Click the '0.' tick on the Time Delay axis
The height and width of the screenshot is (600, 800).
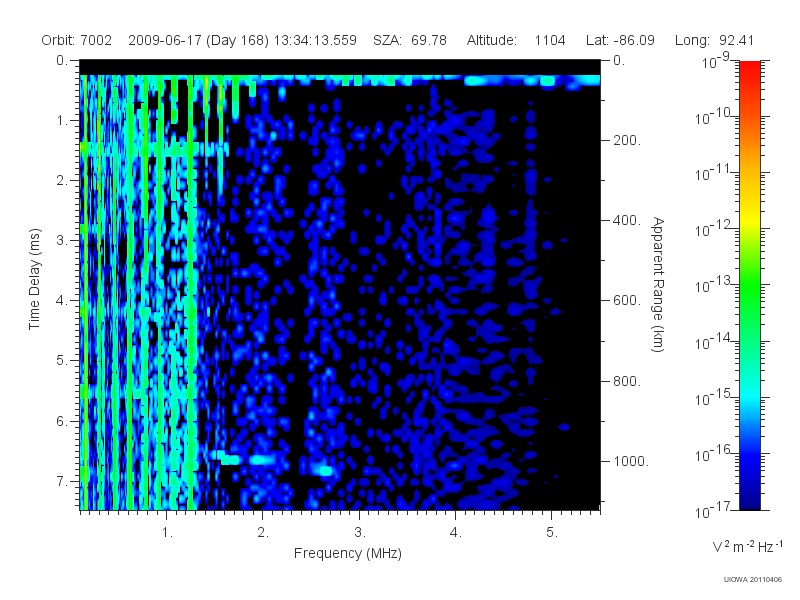(62, 60)
